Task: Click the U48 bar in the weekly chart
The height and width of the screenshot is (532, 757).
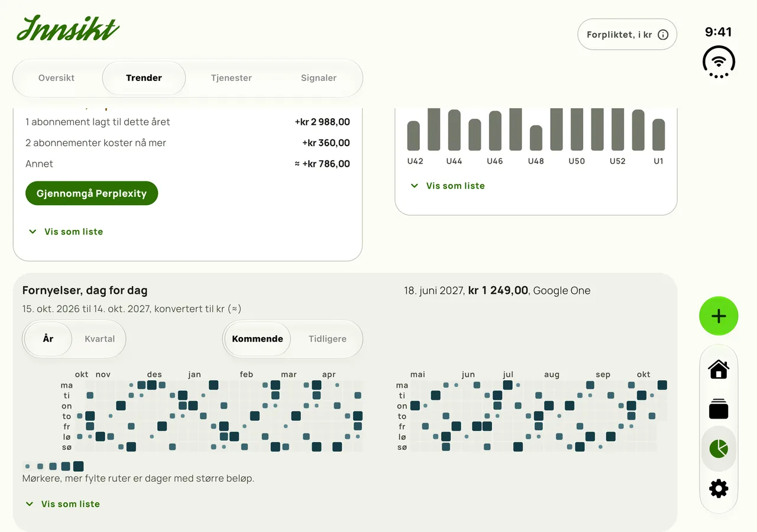Action: tap(536, 138)
